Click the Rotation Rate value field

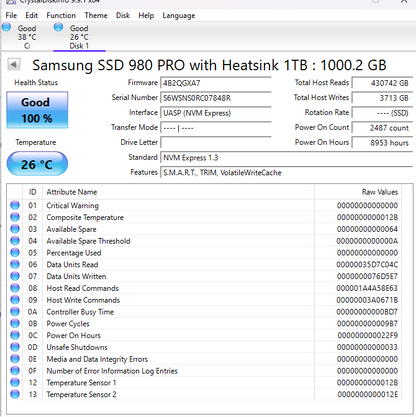pos(382,113)
